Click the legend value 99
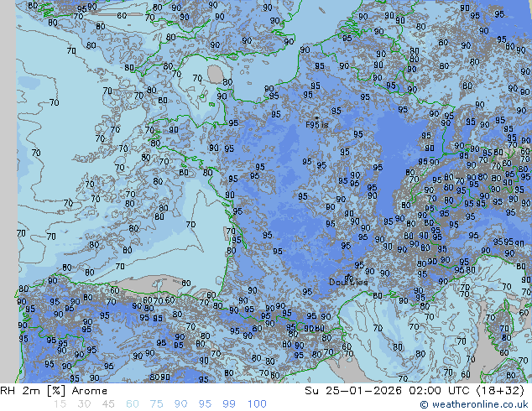Screen dimensions: 532x411 point(229,404)
